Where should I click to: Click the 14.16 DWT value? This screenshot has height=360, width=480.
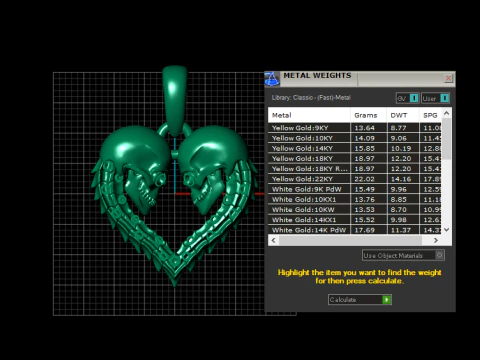[401, 179]
